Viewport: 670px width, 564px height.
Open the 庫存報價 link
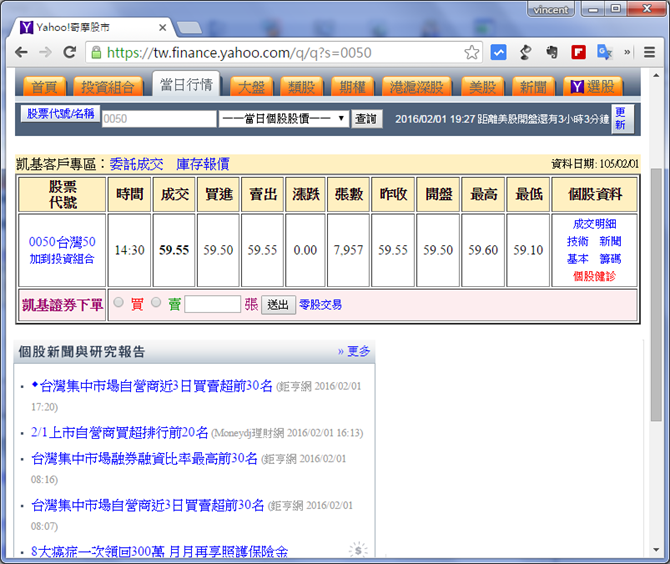tap(203, 164)
